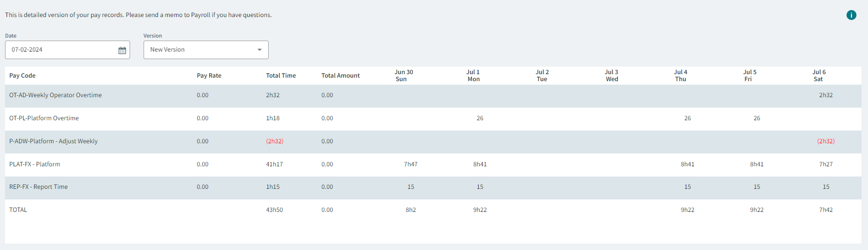
Task: Select P-ADW-Platform - Adjust Weekly row
Action: (x=54, y=141)
